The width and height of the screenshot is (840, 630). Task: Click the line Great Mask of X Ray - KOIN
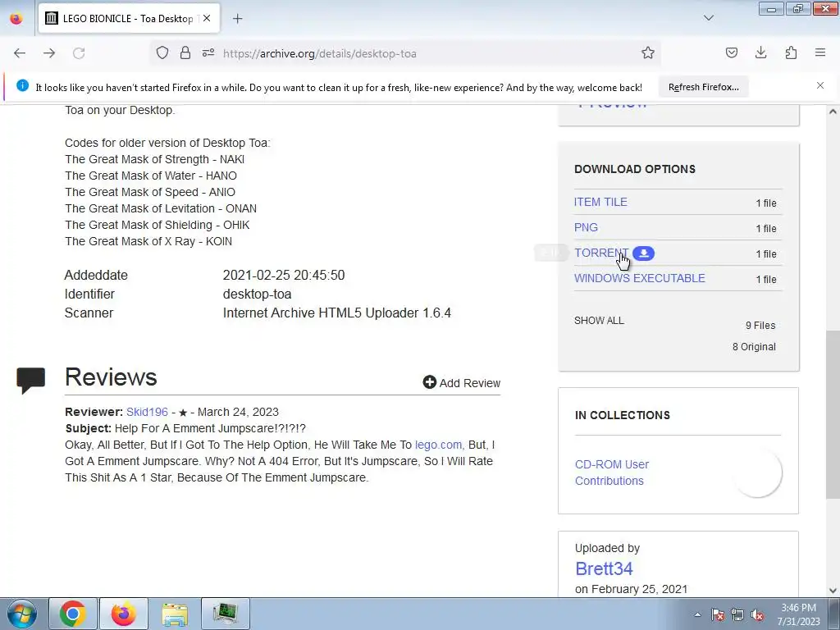click(x=148, y=241)
